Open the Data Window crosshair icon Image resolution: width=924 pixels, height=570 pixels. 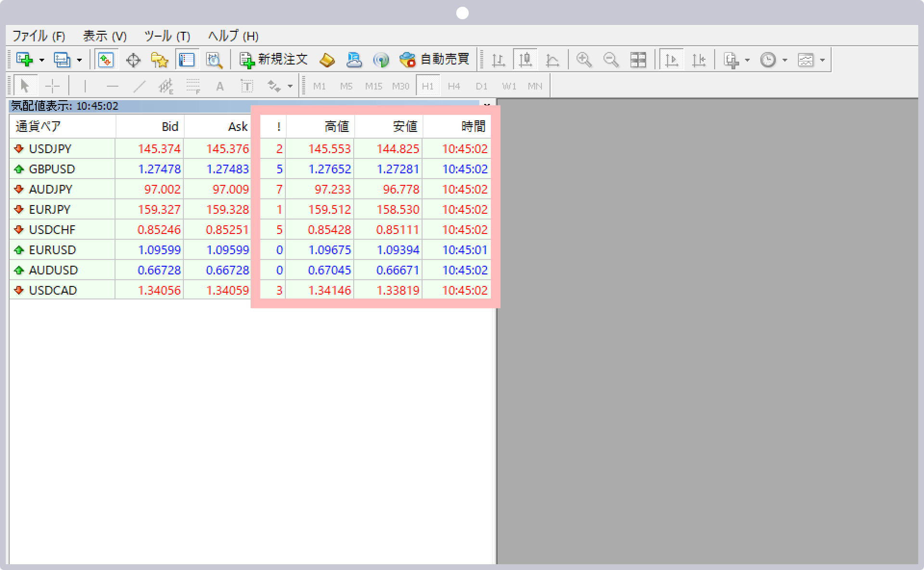click(x=133, y=60)
